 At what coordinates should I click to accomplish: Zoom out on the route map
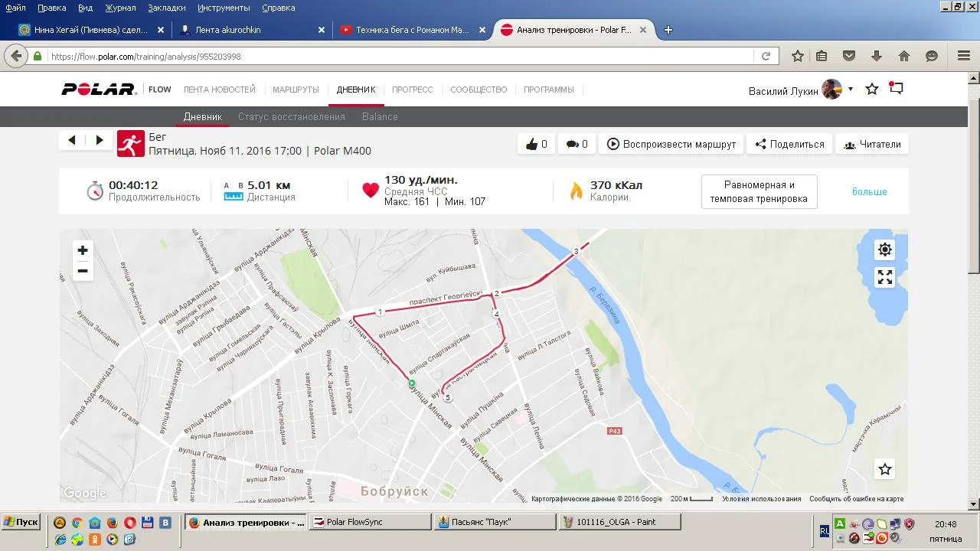(x=83, y=271)
